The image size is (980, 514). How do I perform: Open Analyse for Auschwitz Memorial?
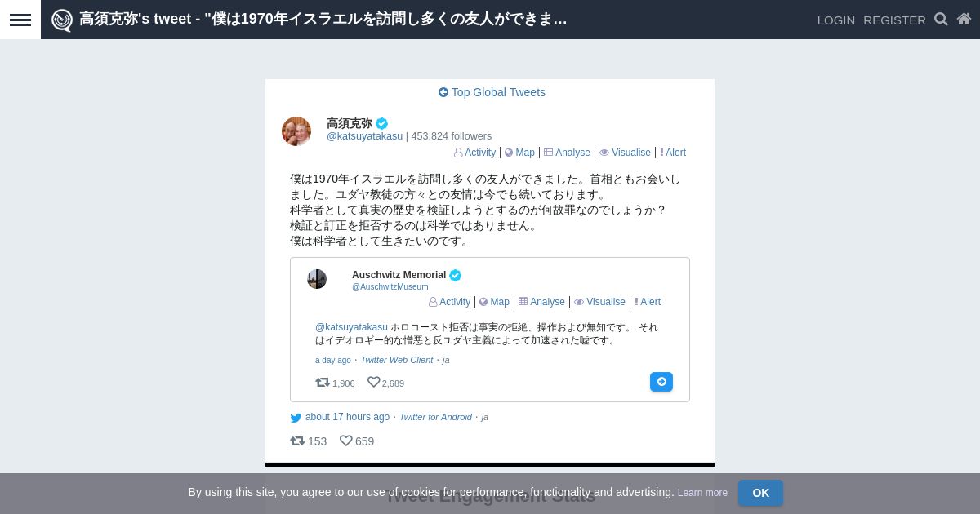point(541,302)
